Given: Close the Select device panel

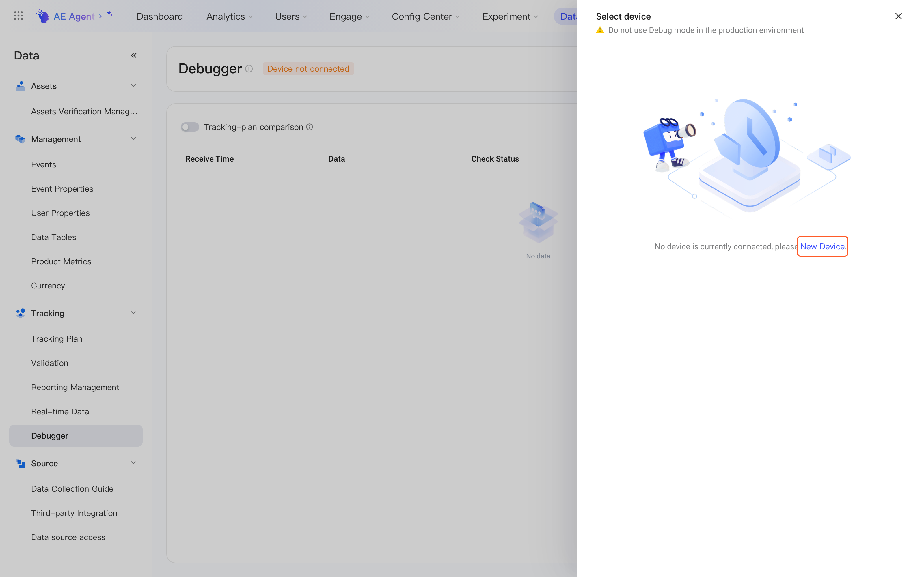Looking at the screenshot, I should [x=898, y=16].
